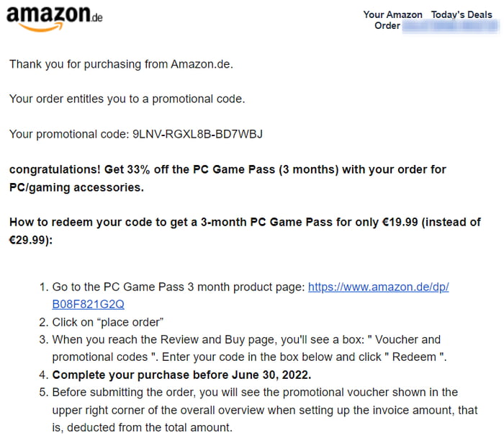Open the Your Amazon link

click(x=392, y=14)
